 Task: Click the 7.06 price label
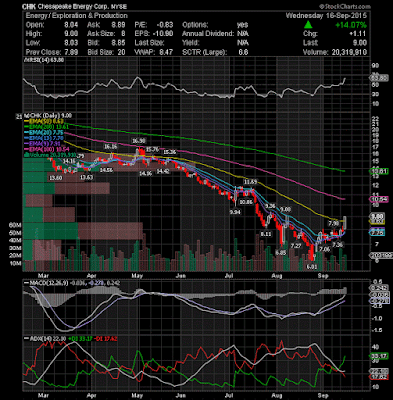[324, 249]
